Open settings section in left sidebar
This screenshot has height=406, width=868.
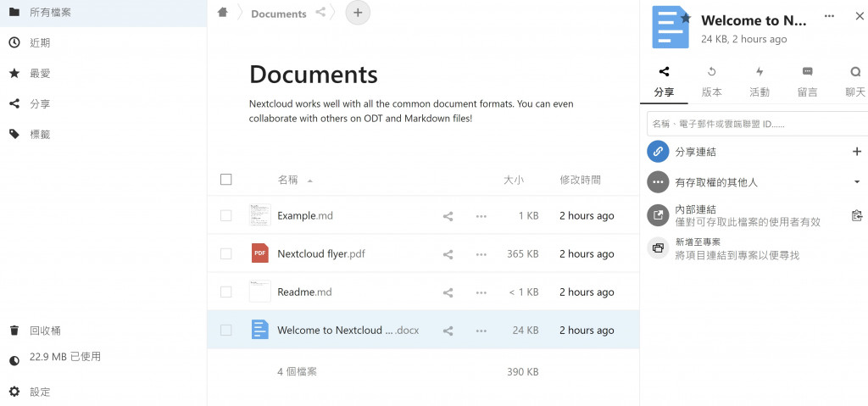(40, 392)
